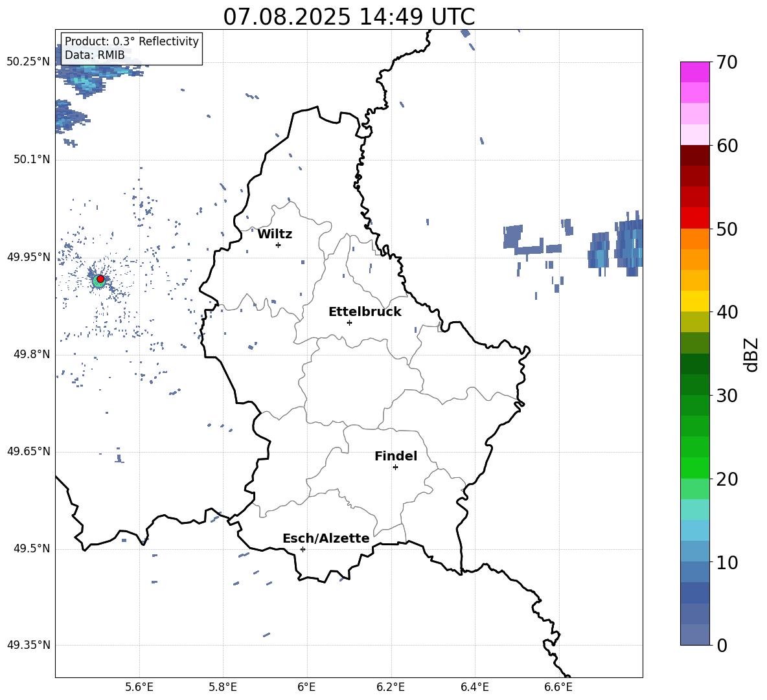Click the Esch/Alzette station label
767x700 pixels.
click(326, 538)
